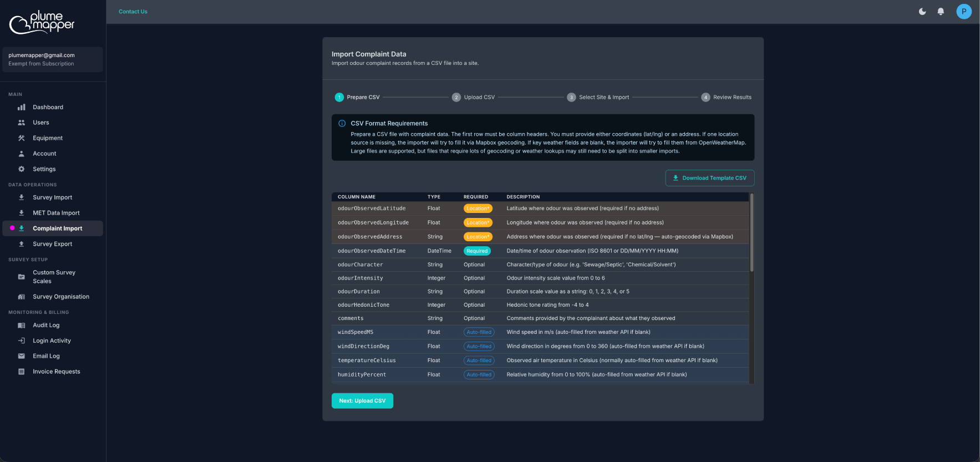Select the Upload CSV step

[x=473, y=97]
